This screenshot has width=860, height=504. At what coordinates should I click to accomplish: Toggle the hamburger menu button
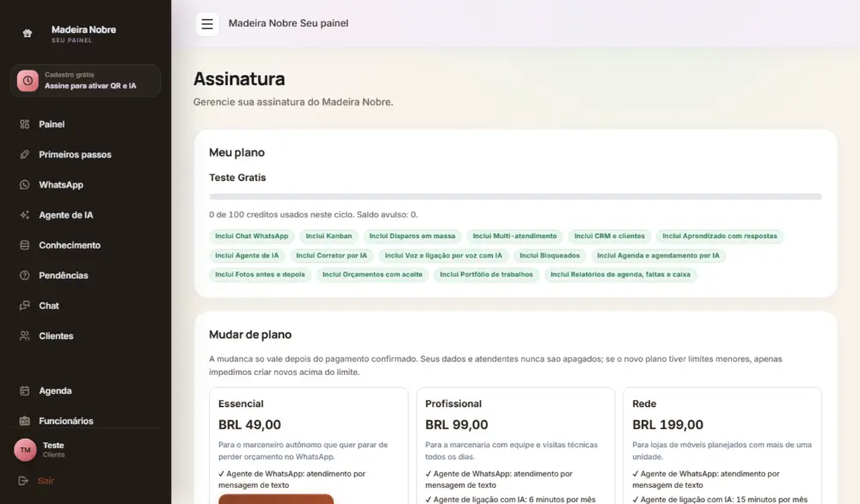point(206,23)
